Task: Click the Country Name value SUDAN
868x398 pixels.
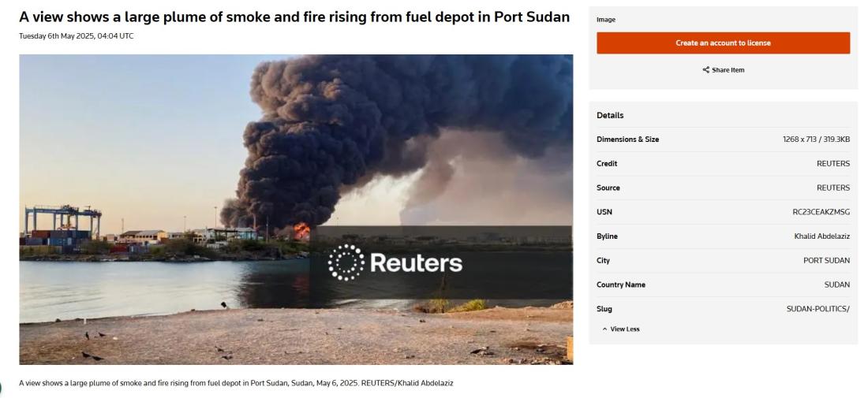Action: [x=837, y=285]
